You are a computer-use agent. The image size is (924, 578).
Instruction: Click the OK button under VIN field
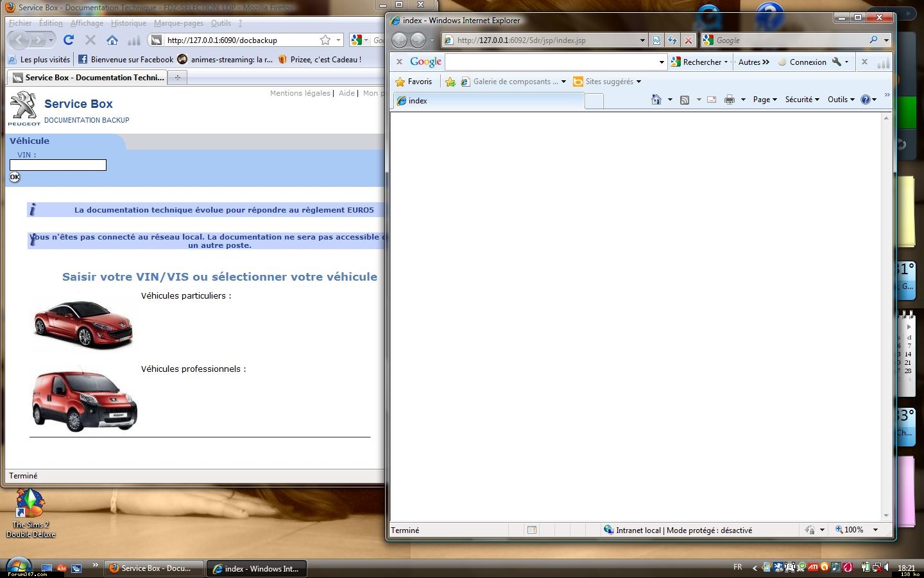tap(15, 177)
